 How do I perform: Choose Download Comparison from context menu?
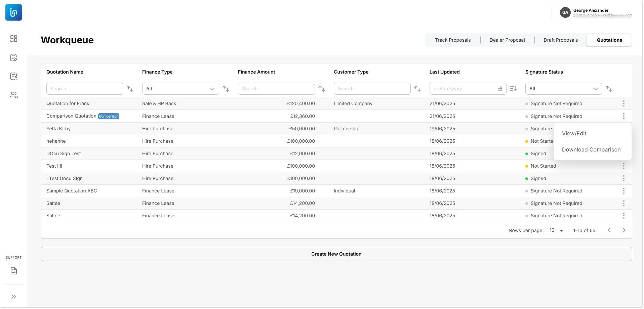591,150
